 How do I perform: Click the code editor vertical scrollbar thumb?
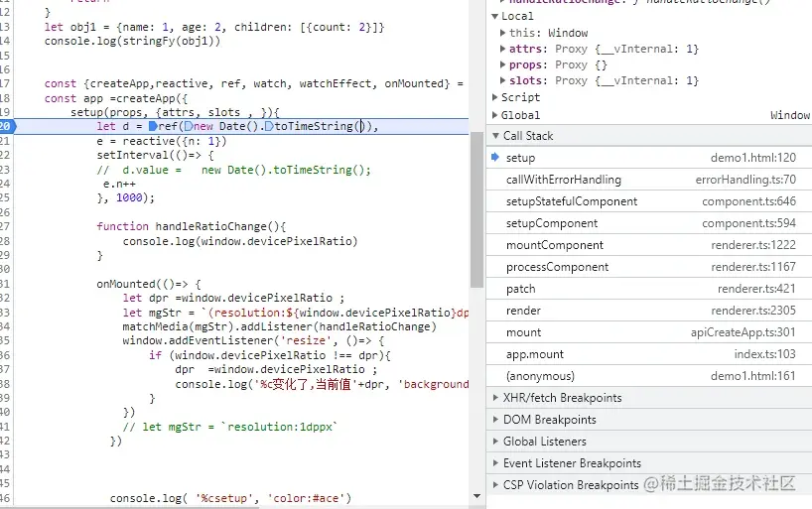(476, 209)
